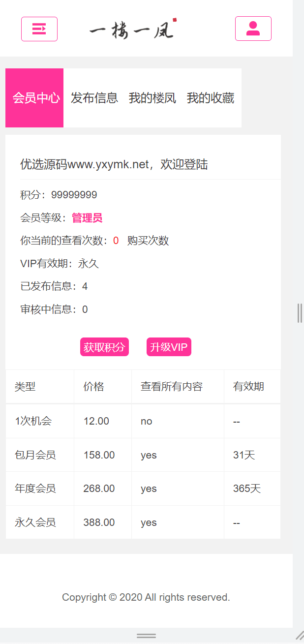Open the 我的楼凤 tab
Screen dimensions: 304x644
pyautogui.click(x=152, y=98)
